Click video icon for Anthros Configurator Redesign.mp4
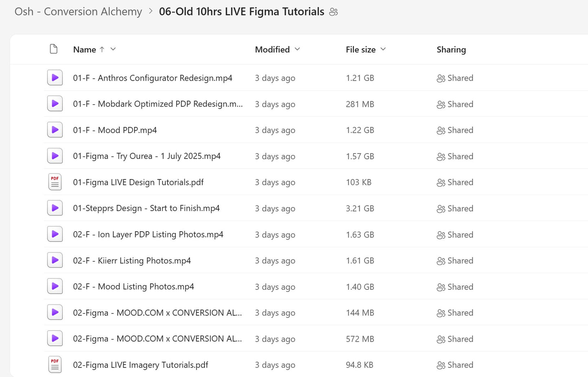Screen dimensions: 588x377 [x=55, y=78]
